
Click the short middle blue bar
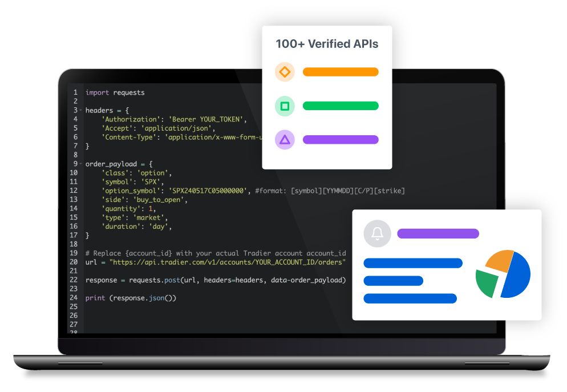pos(393,281)
